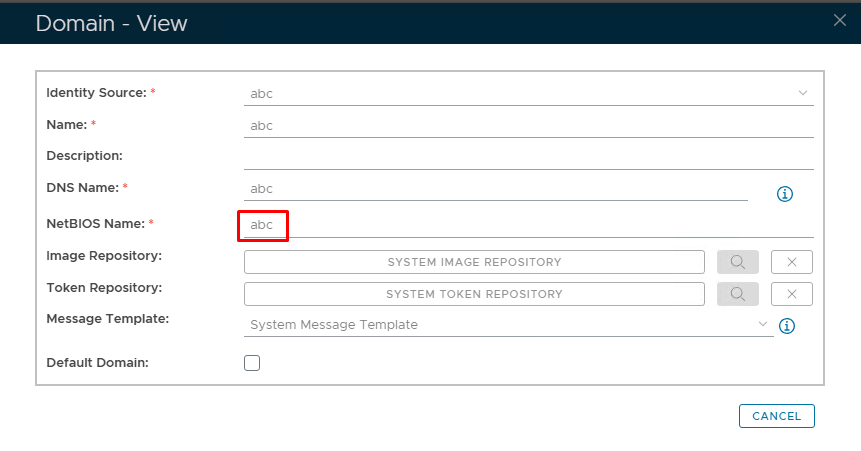This screenshot has width=861, height=451.
Task: Click the Name input field
Action: (x=528, y=126)
